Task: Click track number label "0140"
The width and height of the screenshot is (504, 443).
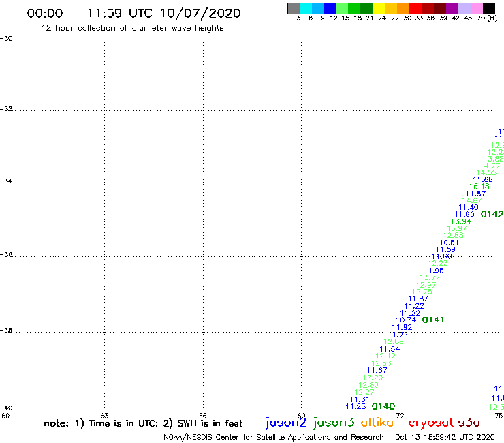Action: coord(383,406)
